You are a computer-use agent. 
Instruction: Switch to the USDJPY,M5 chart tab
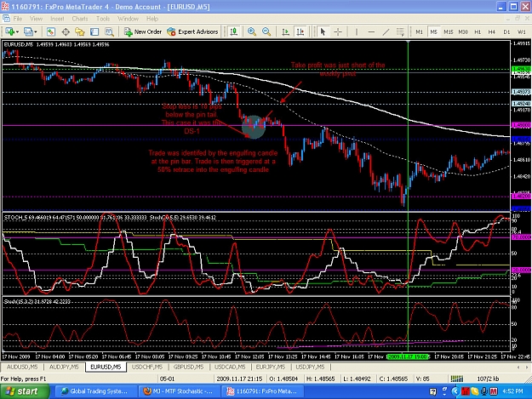pos(310,367)
